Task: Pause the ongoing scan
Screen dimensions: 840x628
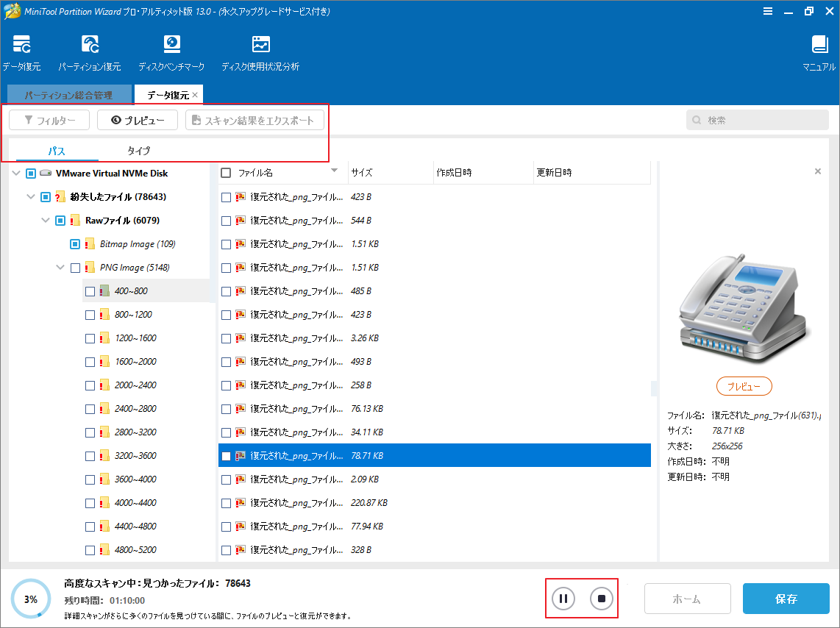Action: click(x=563, y=598)
